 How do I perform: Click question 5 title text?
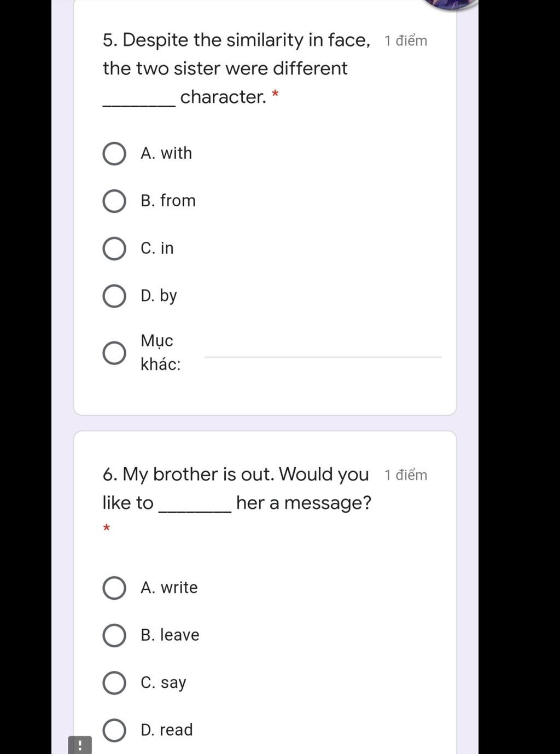pyautogui.click(x=237, y=68)
